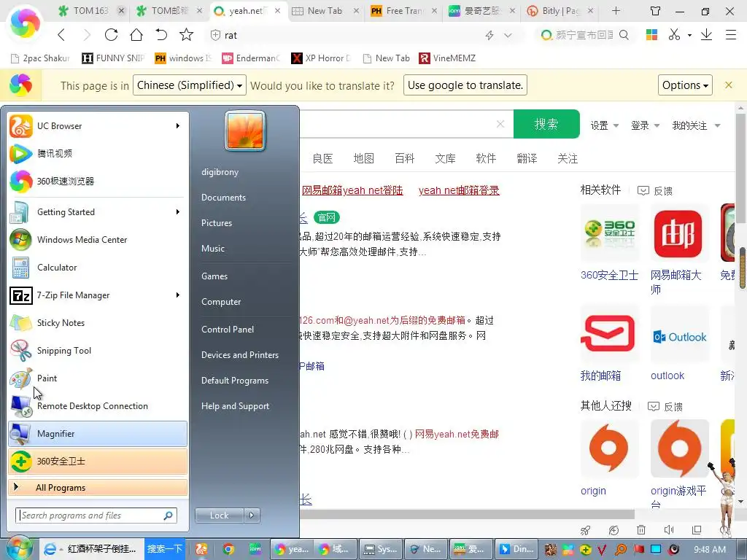Screen dimensions: 747x560
Task: Expand 登录 dropdown on search page
Action: pyautogui.click(x=645, y=125)
